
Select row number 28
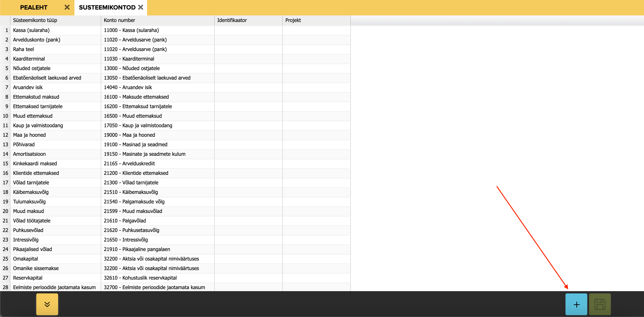click(x=5, y=287)
